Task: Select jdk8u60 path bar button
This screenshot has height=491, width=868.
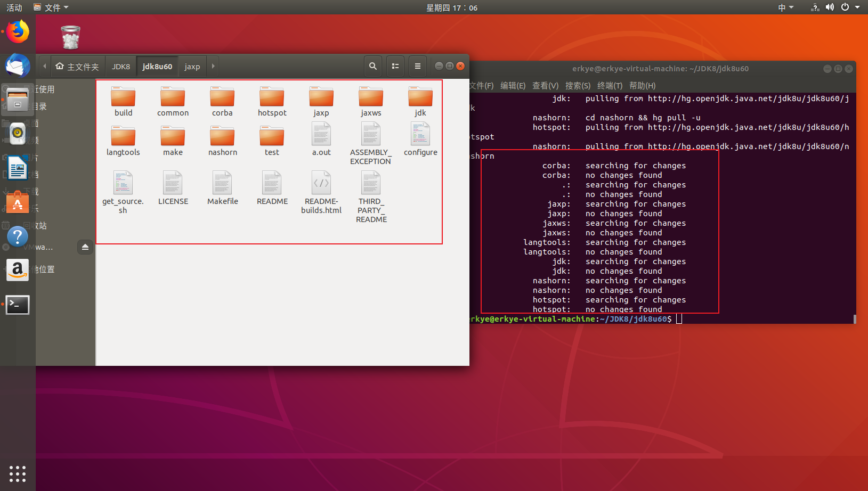Action: 157,66
